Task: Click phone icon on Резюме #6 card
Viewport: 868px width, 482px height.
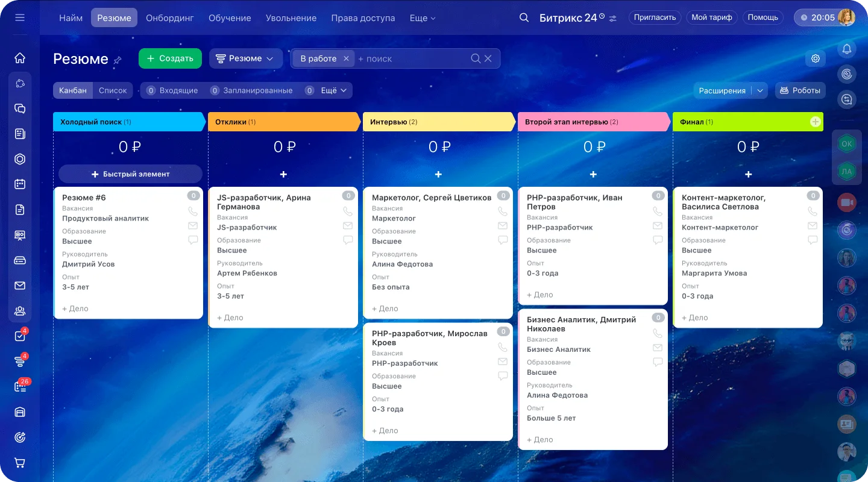Action: point(193,211)
